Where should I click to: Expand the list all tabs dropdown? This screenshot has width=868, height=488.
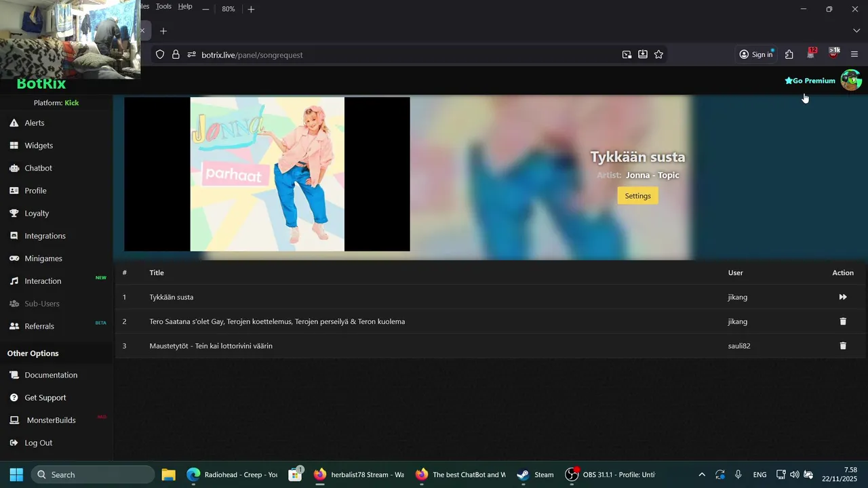[x=856, y=31]
